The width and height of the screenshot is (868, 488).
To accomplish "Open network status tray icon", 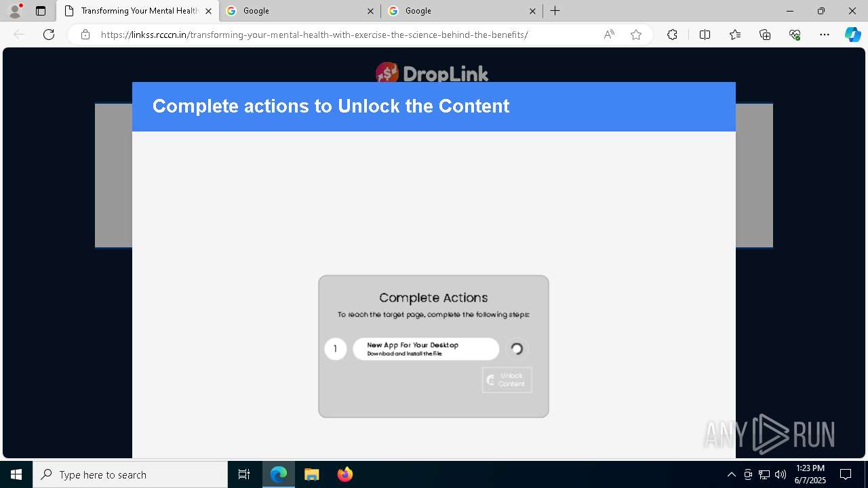I will (764, 474).
